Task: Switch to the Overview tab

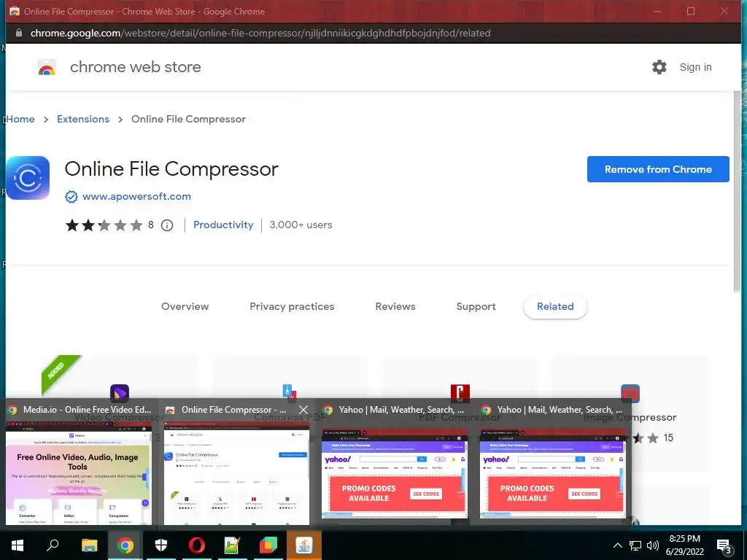Action: (185, 307)
